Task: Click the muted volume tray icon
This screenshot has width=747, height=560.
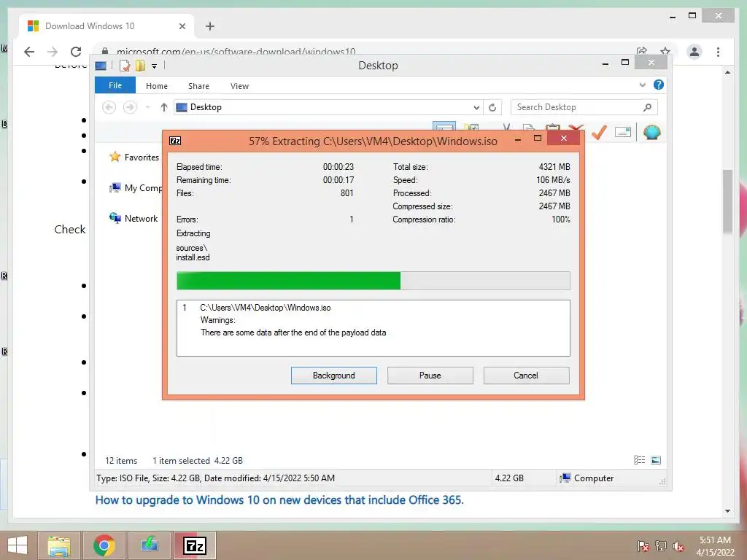Action: pyautogui.click(x=678, y=545)
